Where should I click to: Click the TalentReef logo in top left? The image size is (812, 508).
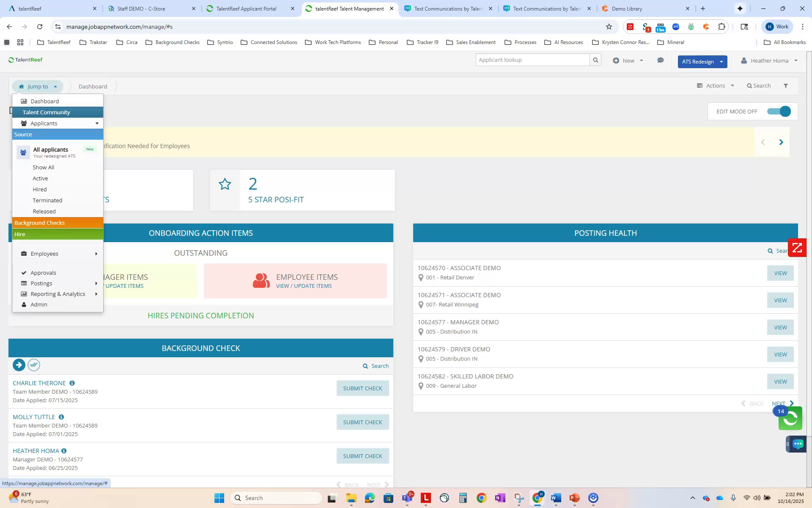pos(26,60)
